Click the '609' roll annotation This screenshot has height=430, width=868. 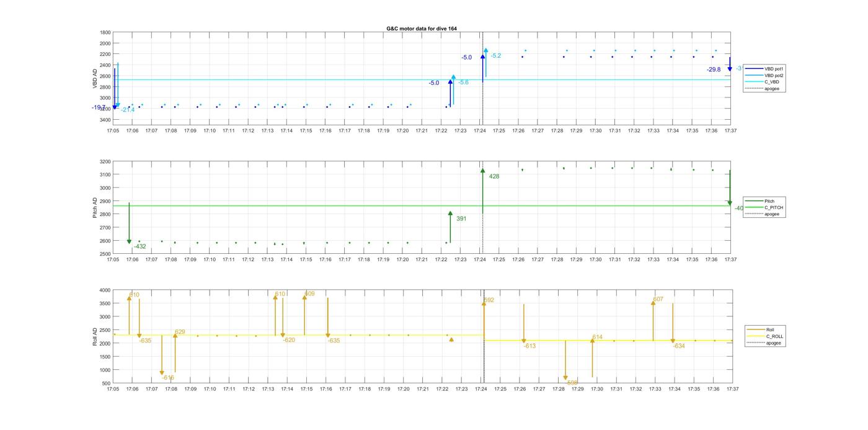[x=309, y=294]
